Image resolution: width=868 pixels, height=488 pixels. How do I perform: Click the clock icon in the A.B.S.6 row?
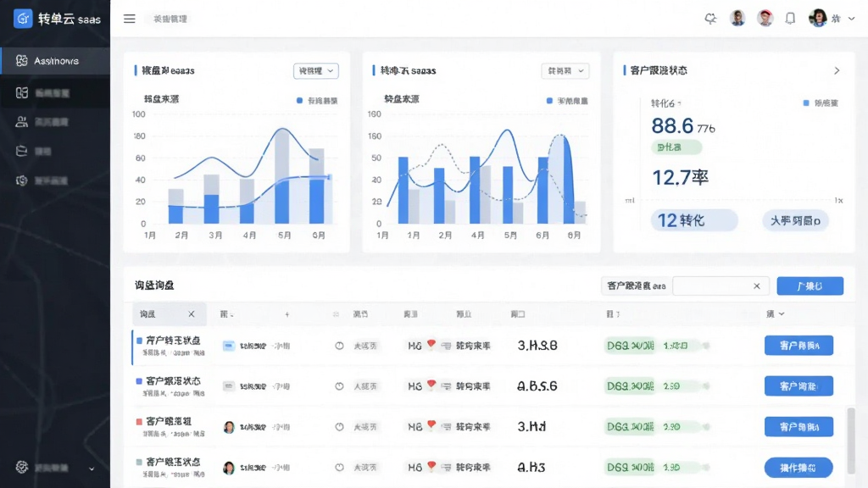(x=339, y=386)
